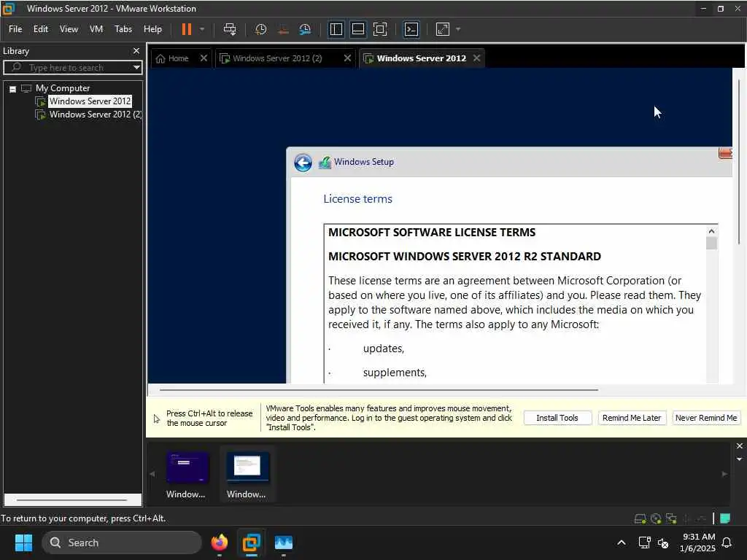Close the active Windows Server 2012 tab

pos(476,58)
